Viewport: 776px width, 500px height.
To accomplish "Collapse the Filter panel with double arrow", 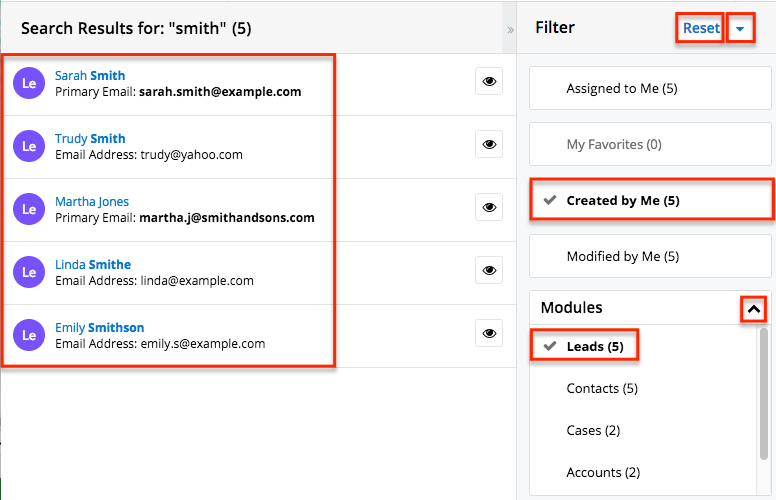I will 510,30.
